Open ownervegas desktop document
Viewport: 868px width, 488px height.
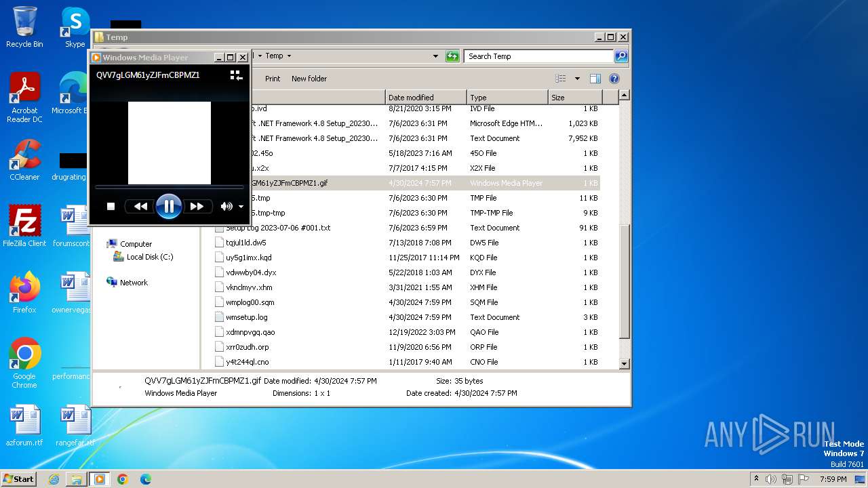[x=72, y=293]
